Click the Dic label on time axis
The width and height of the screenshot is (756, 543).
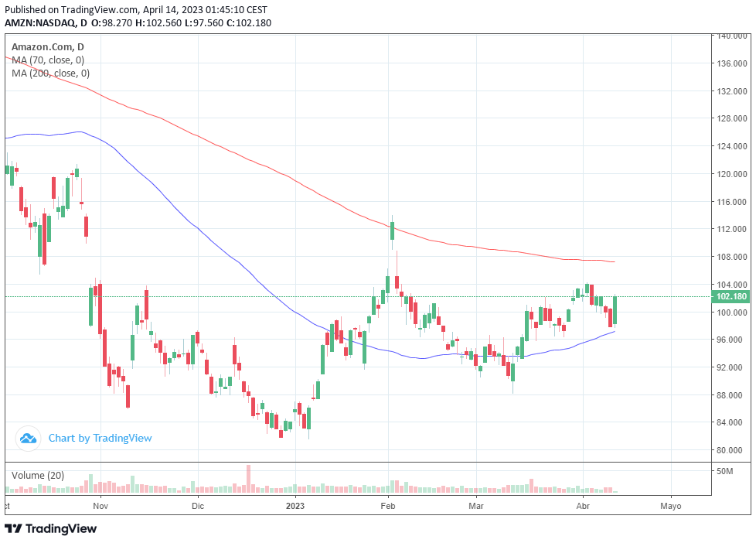point(198,506)
